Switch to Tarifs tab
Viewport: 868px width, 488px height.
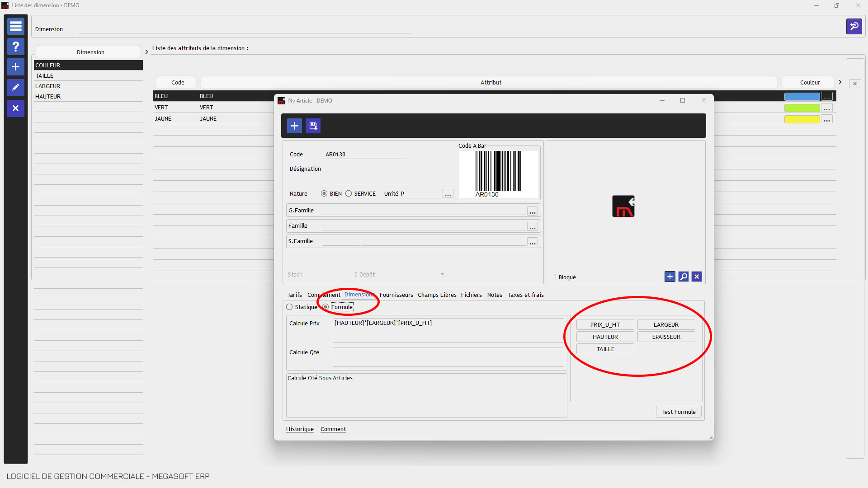point(295,295)
